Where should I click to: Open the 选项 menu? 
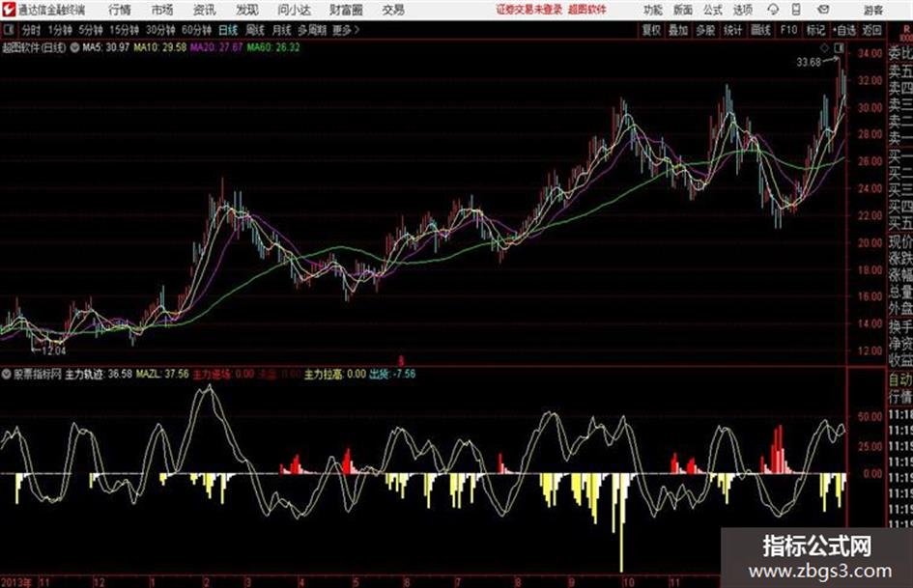[x=742, y=10]
